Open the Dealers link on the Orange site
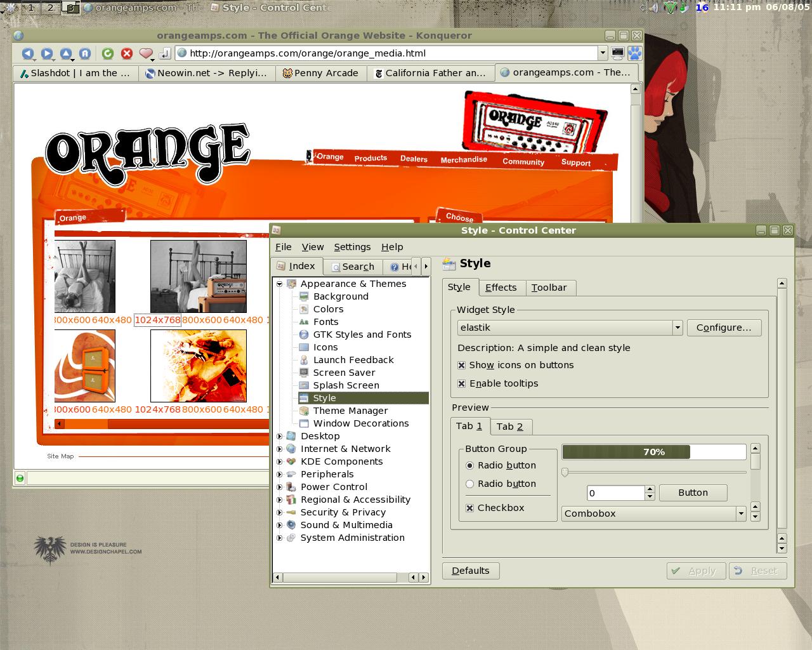This screenshot has width=812, height=650. coord(414,159)
